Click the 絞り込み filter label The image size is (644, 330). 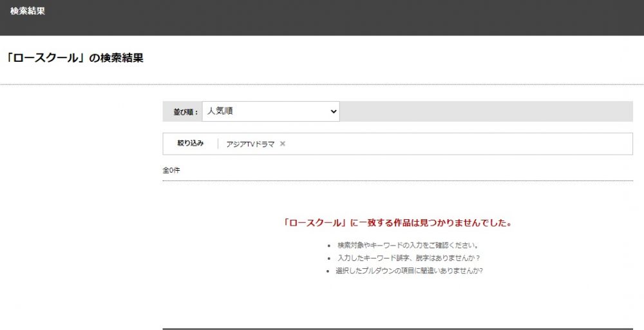click(x=191, y=143)
